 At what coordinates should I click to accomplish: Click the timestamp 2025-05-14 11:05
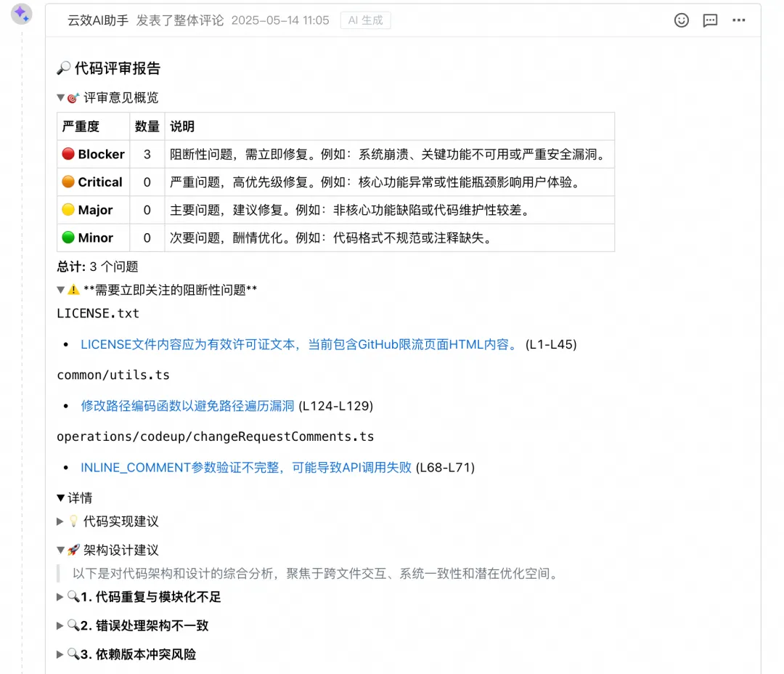coord(280,20)
